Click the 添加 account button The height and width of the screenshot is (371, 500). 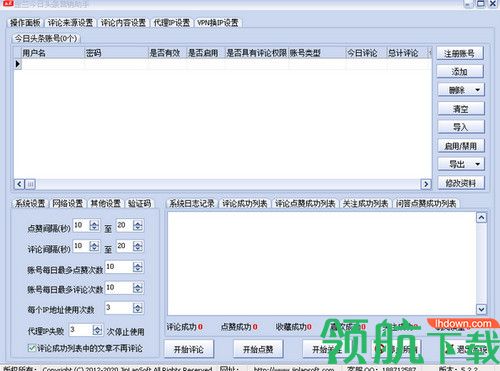(x=460, y=71)
